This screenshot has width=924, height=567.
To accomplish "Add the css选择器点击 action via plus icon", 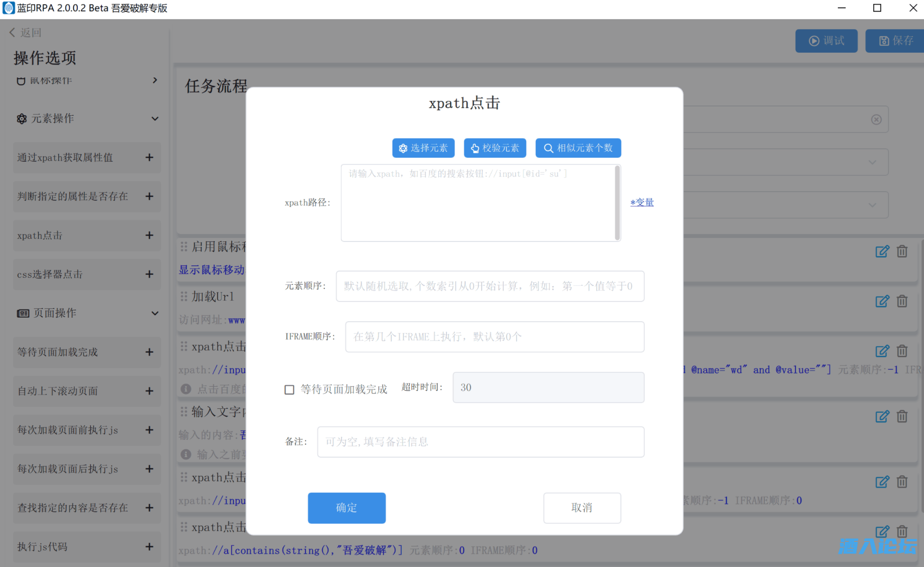I will [x=149, y=274].
